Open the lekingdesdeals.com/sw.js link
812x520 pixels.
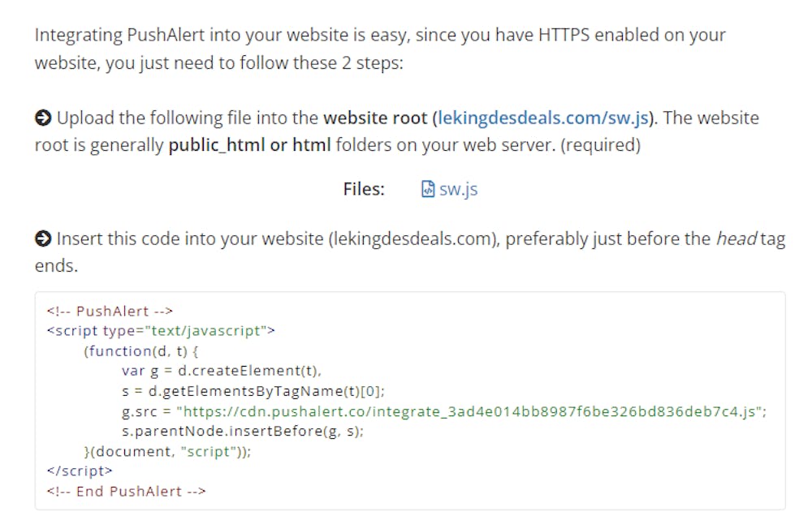(544, 118)
